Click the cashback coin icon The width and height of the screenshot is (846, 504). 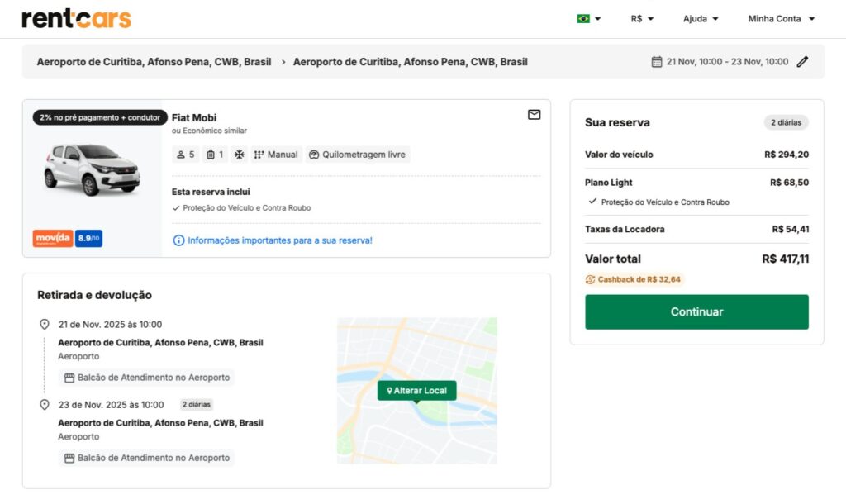pyautogui.click(x=590, y=280)
